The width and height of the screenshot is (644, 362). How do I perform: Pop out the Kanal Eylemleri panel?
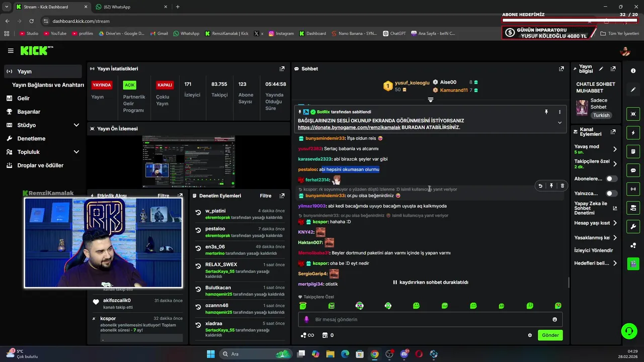613,132
